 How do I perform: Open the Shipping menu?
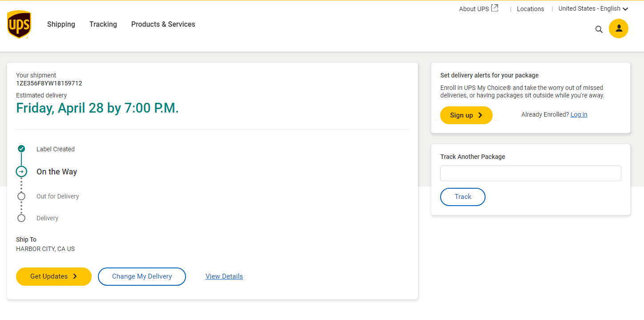[61, 24]
